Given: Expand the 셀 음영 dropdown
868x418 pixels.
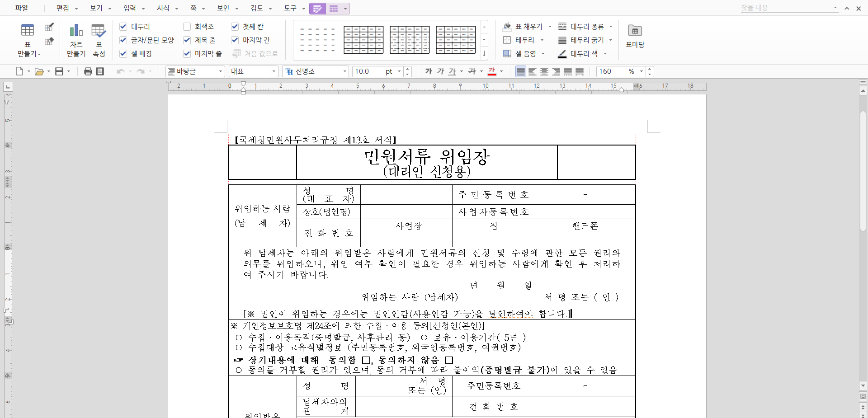Looking at the screenshot, I should 543,54.
